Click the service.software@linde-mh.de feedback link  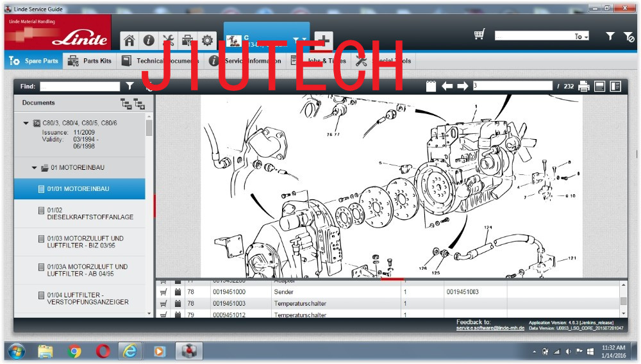[x=490, y=328]
